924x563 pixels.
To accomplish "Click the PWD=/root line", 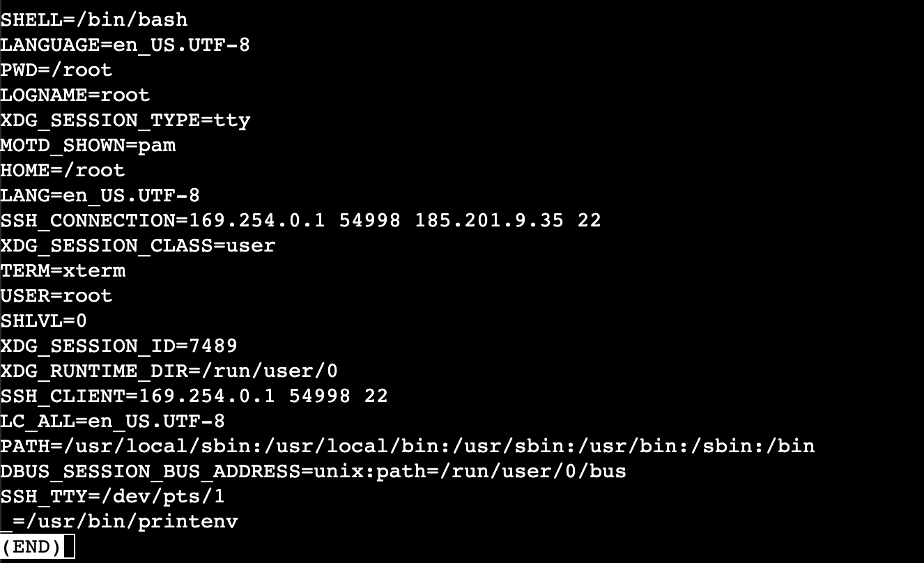I will [x=56, y=70].
